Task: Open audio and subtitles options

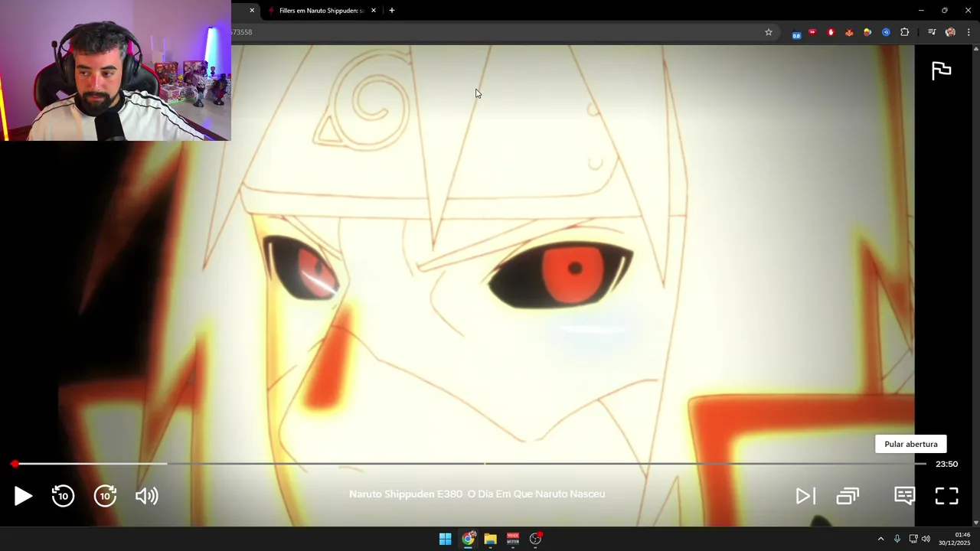Action: tap(904, 496)
